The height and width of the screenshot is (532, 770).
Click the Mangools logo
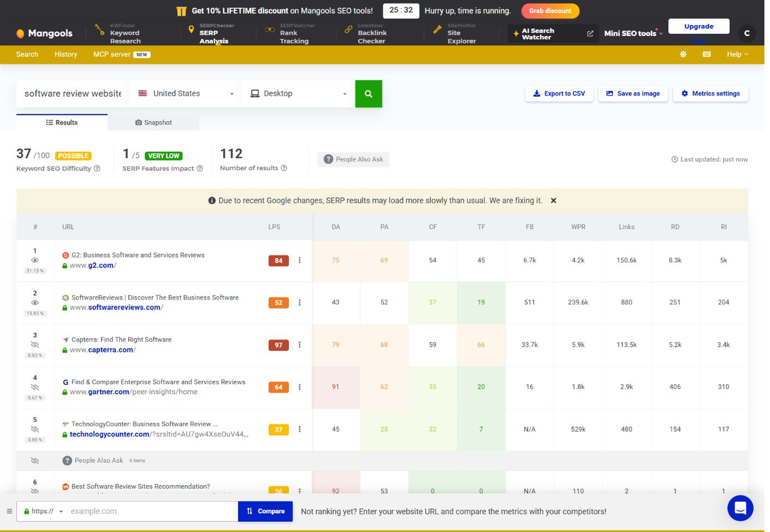[x=44, y=34]
